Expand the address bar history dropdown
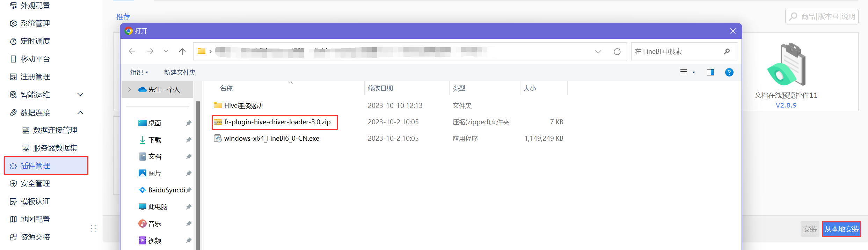The height and width of the screenshot is (250, 868). 598,52
